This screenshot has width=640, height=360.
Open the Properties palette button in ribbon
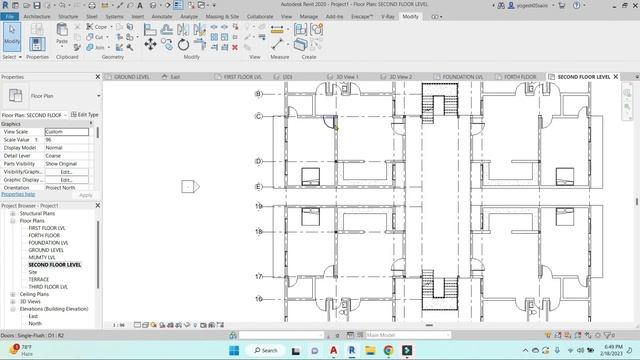(37, 44)
